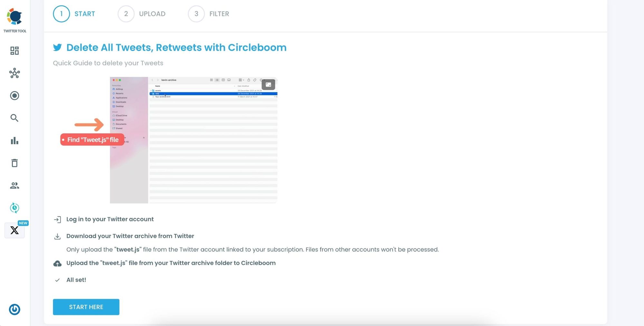The width and height of the screenshot is (644, 326).
Task: Open the X tool marked NEW
Action: click(x=14, y=230)
